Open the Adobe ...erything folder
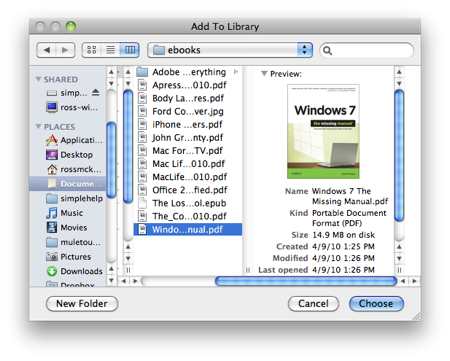This screenshot has width=450, height=361. tap(187, 72)
